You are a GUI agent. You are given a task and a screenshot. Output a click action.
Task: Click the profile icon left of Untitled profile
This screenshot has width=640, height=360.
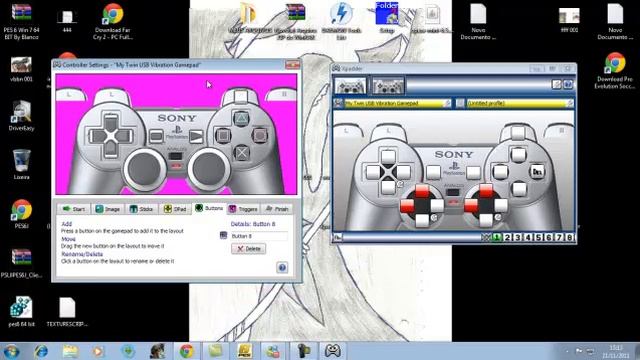point(460,103)
